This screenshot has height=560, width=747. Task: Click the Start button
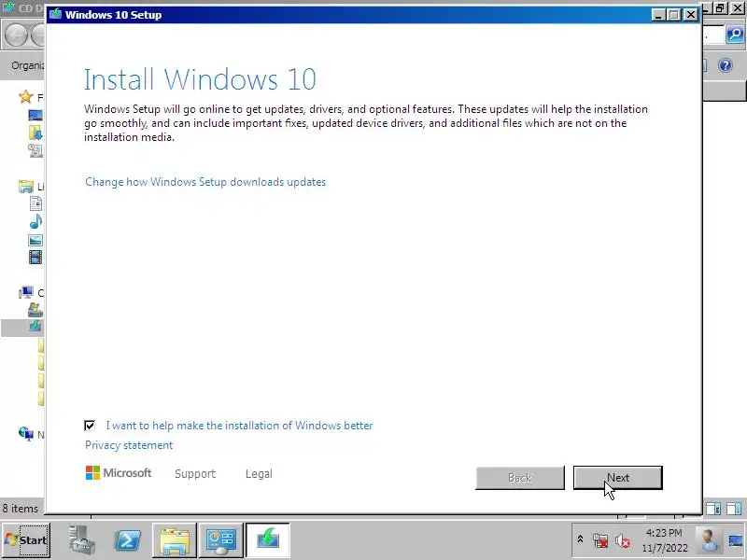pos(26,540)
